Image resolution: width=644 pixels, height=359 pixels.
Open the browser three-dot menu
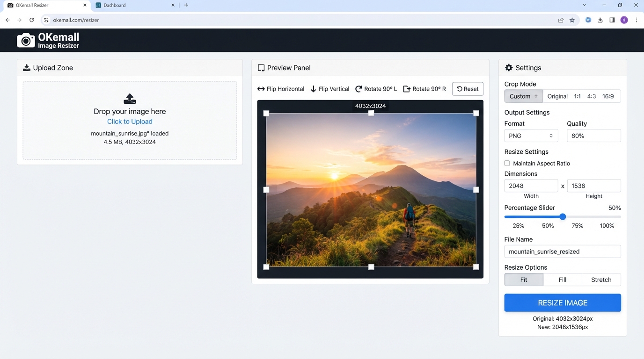[636, 20]
